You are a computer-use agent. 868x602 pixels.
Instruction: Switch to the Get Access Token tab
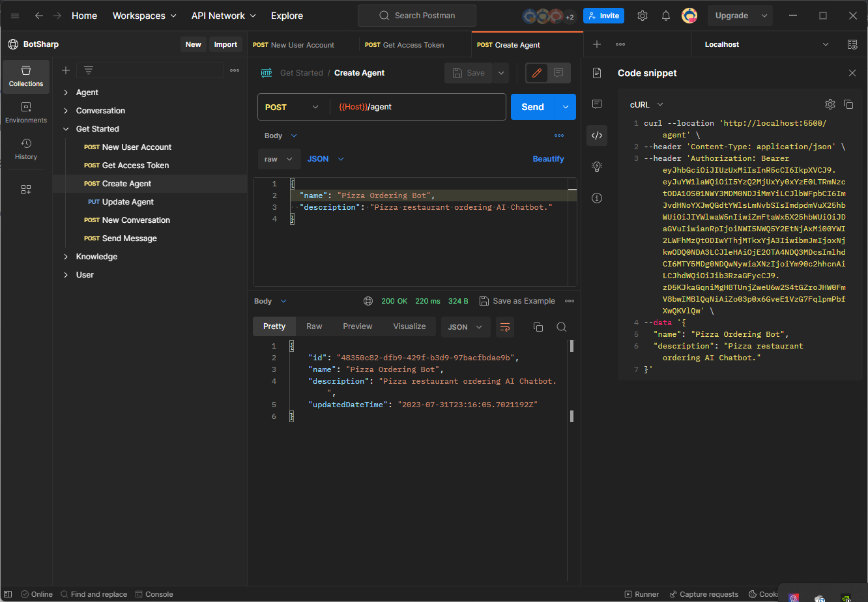415,45
